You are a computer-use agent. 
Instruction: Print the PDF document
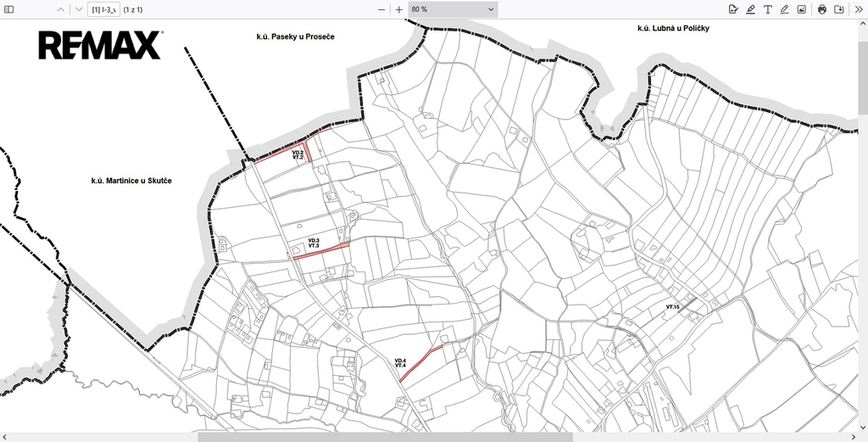tap(821, 9)
